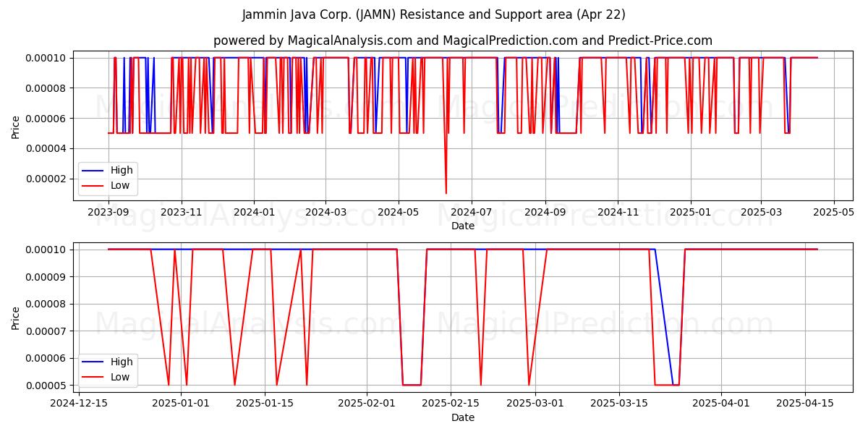Click the "2025-01-15" tick label
The height and width of the screenshot is (434, 868).
tap(264, 404)
